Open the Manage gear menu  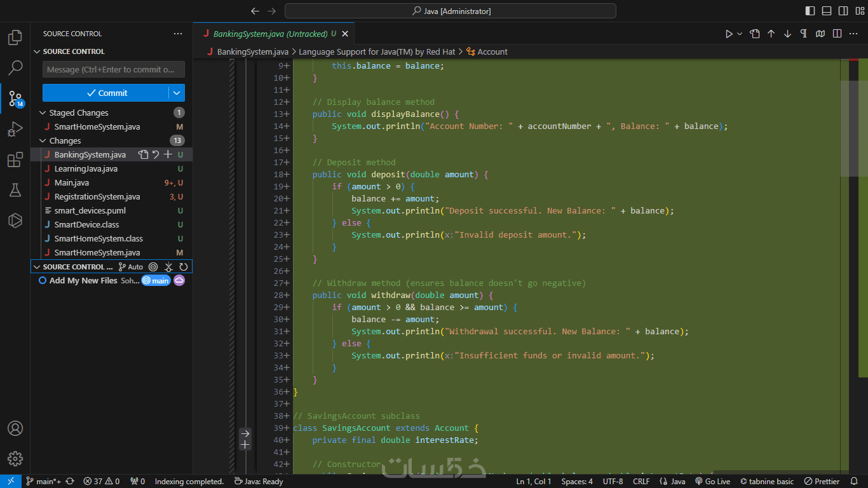(x=15, y=459)
